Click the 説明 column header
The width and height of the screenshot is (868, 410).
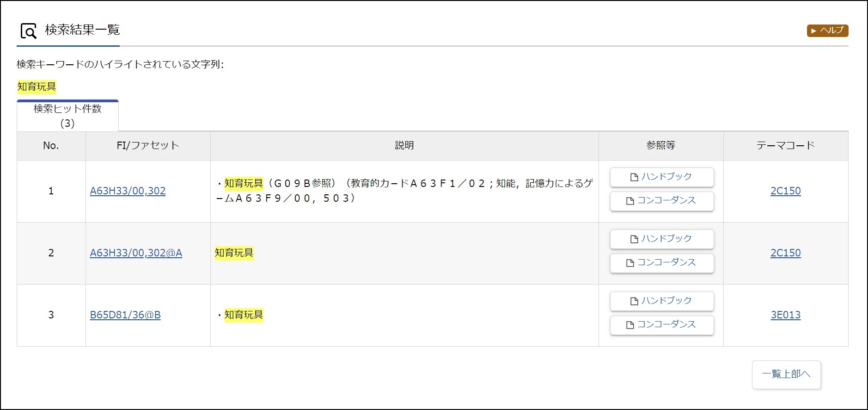pos(404,146)
